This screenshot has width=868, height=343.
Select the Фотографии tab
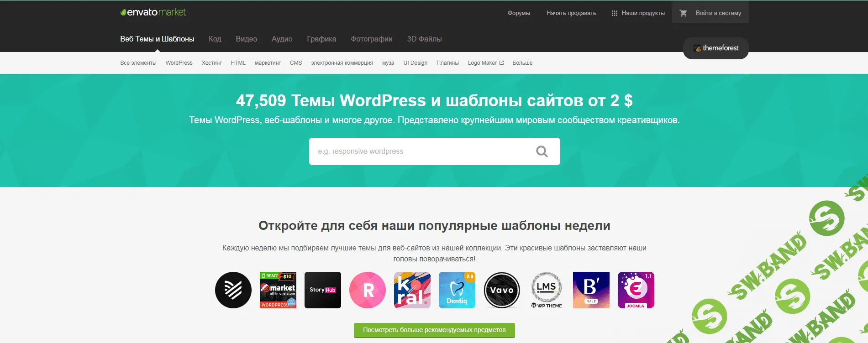372,39
